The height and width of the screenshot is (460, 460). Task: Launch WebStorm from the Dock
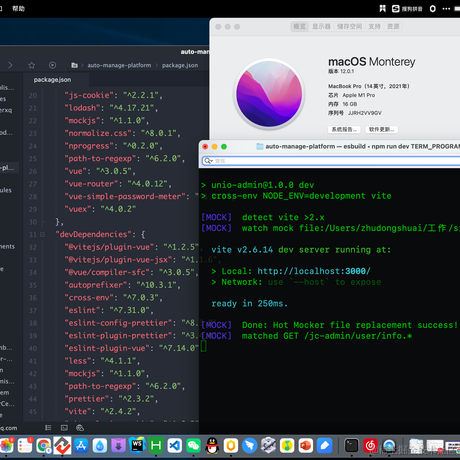[x=137, y=446]
